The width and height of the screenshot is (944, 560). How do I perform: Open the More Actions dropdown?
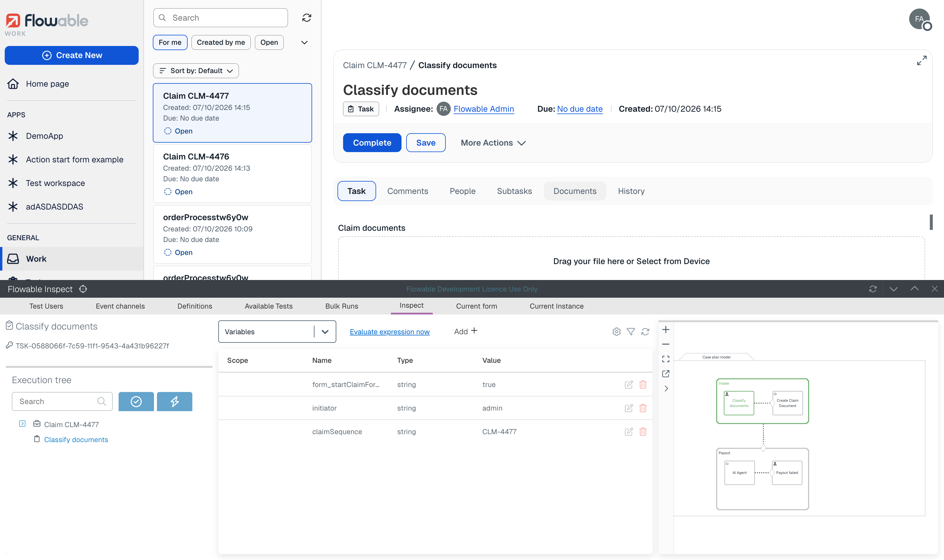tap(493, 143)
